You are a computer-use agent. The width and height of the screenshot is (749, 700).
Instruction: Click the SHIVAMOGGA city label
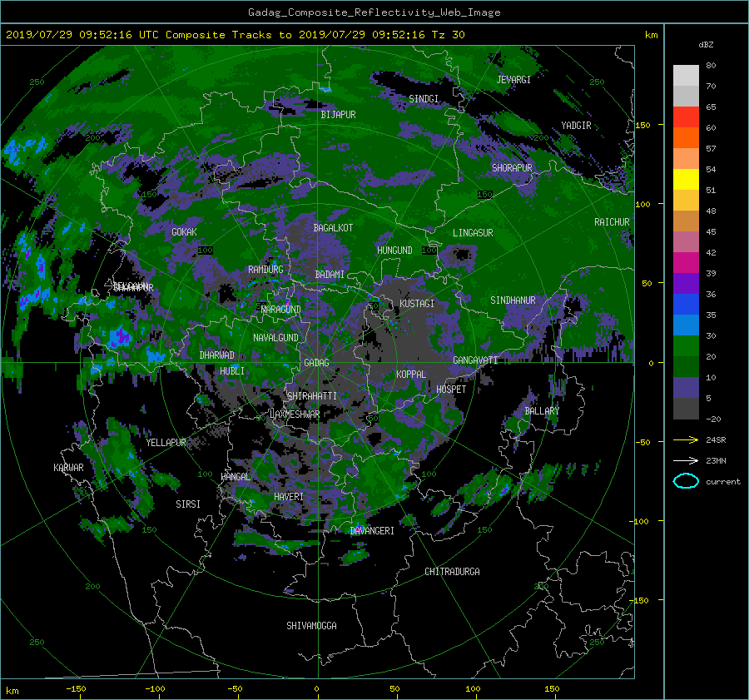pos(311,626)
